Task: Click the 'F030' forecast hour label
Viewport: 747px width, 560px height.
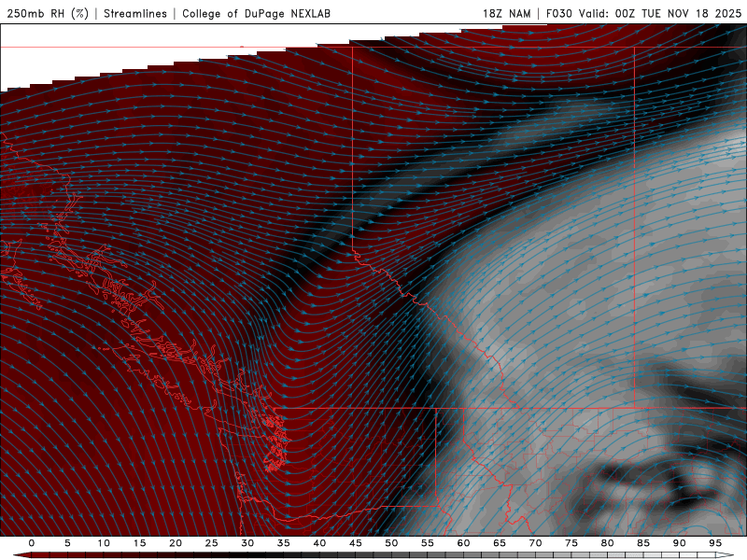Action: coord(558,13)
